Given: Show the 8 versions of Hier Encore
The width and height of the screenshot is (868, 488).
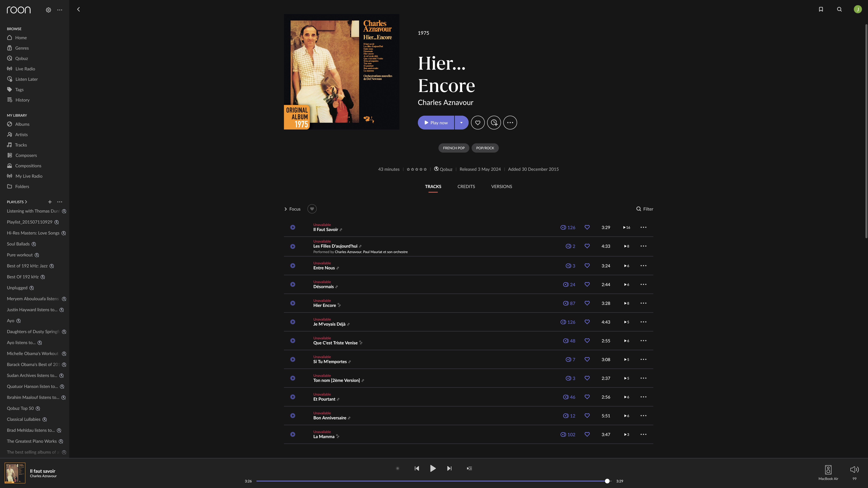Looking at the screenshot, I should [x=626, y=303].
